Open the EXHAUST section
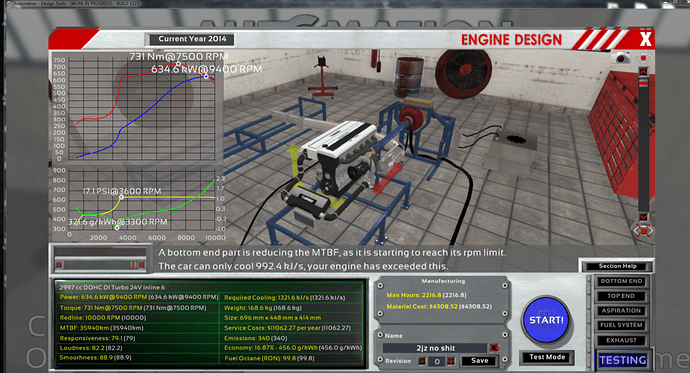This screenshot has height=373, width=690. coord(621,340)
